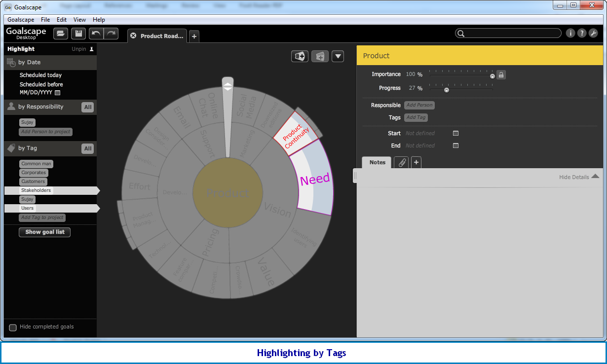Unpin the Highlight panel

[83, 49]
